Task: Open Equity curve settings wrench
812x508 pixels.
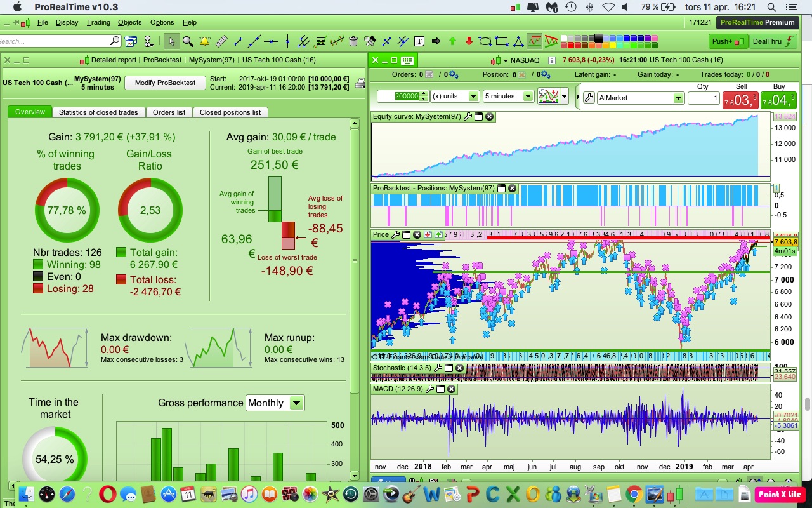Action: [468, 117]
